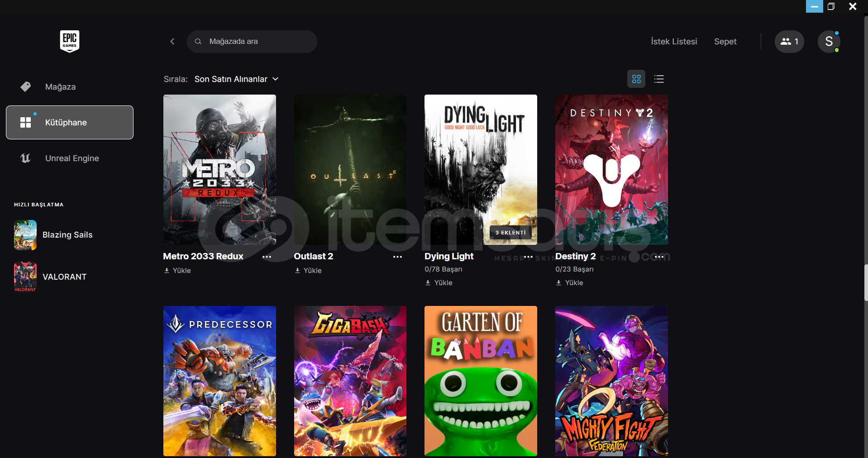
Task: Switch to grid view
Action: 636,79
